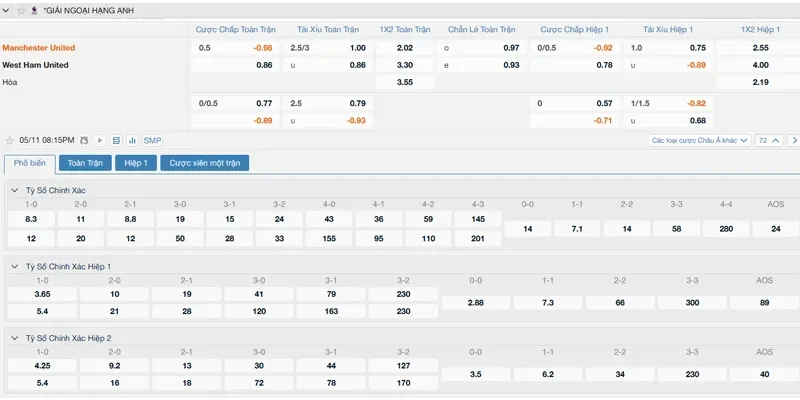Viewport: 800px width, 400px height.
Task: Collapse the Tỷ Số Chính Xác section
Action: point(14,190)
